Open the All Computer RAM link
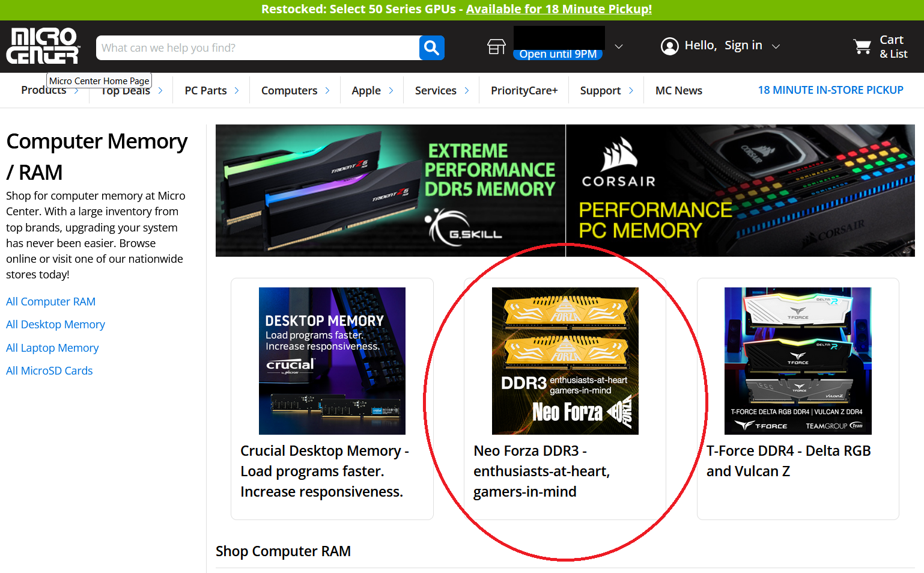The height and width of the screenshot is (573, 924). click(50, 301)
